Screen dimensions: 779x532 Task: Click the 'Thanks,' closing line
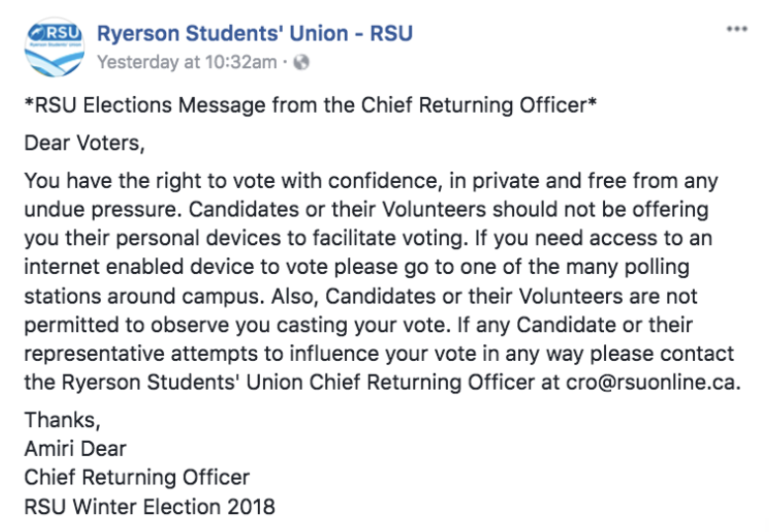[62, 420]
